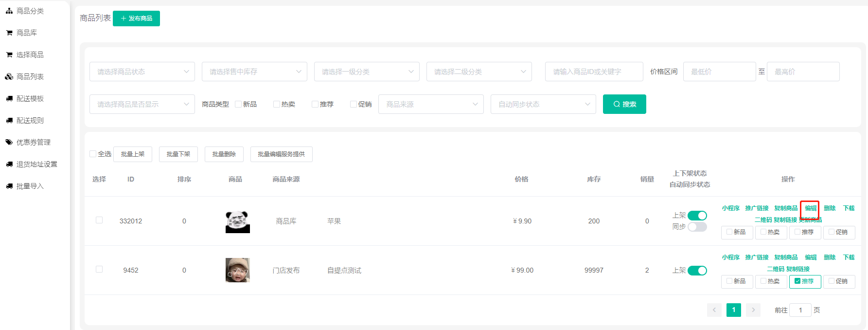Click 编辑 link for product 332012
Viewport: 868px width, 330px height.
[x=810, y=208]
